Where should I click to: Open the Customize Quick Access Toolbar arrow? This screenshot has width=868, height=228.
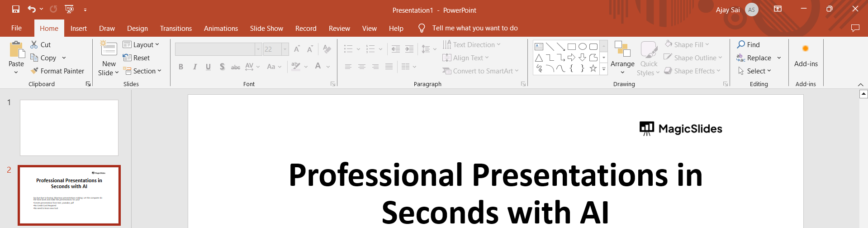click(x=85, y=10)
